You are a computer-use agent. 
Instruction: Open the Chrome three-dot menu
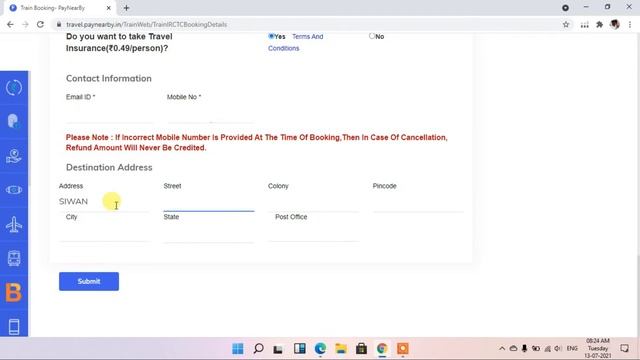[630, 24]
